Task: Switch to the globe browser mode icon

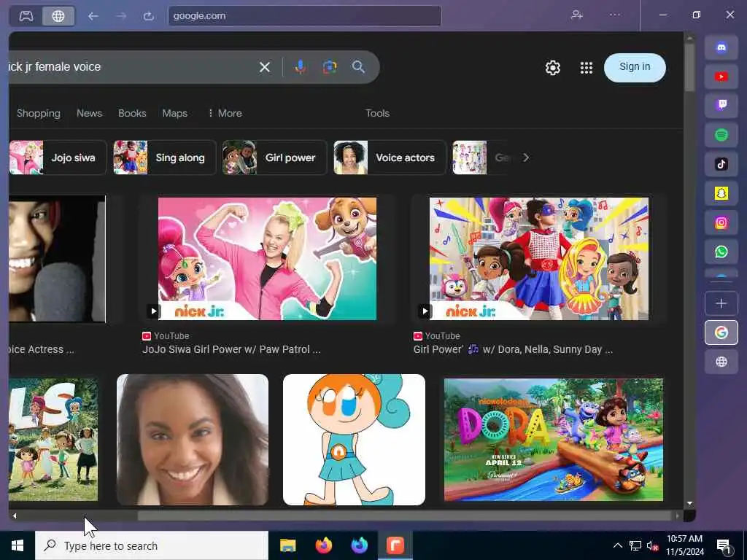Action: pyautogui.click(x=58, y=16)
